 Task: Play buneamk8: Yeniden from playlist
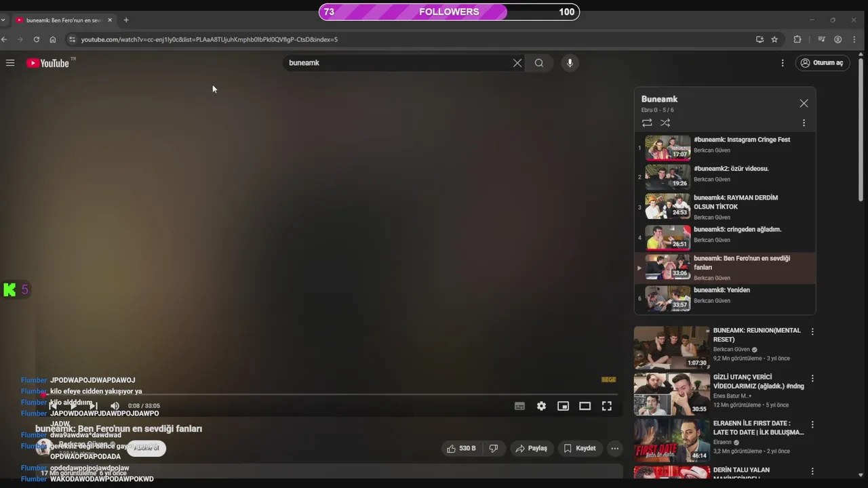(725, 298)
